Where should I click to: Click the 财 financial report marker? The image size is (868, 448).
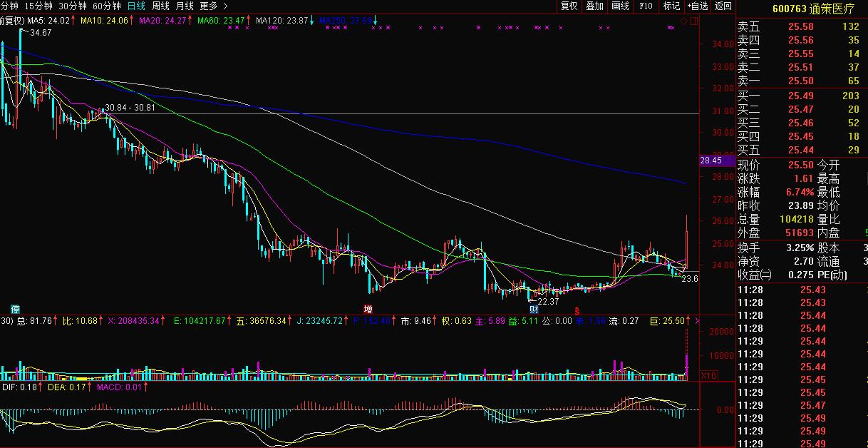pyautogui.click(x=533, y=310)
